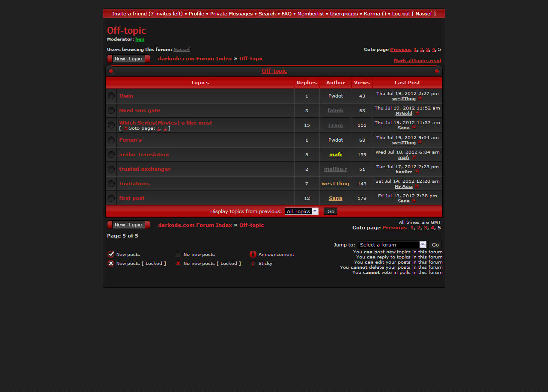Click the top New Topic button

[128, 59]
